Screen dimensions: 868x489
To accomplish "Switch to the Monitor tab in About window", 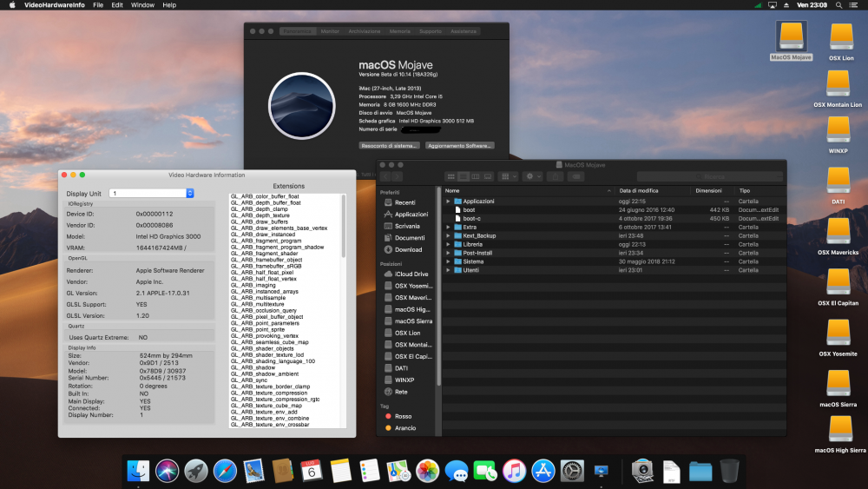I will pos(330,31).
